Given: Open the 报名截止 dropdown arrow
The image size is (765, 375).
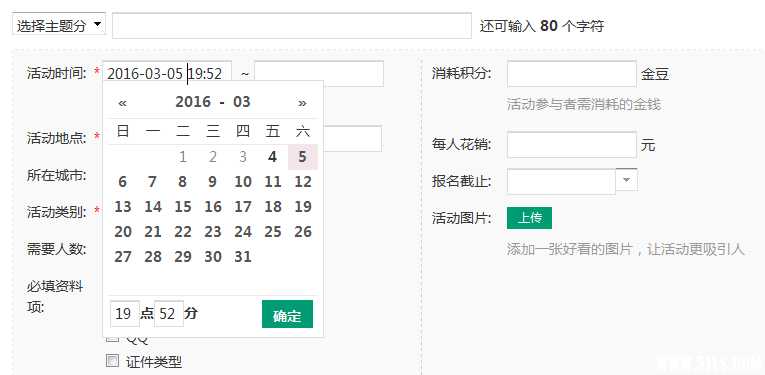Looking at the screenshot, I should [x=627, y=180].
